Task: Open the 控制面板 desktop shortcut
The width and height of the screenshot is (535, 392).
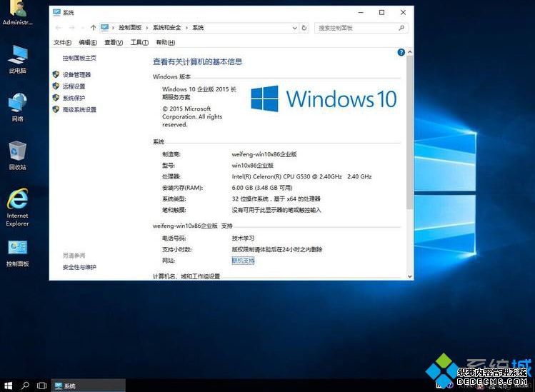Action: [18, 253]
